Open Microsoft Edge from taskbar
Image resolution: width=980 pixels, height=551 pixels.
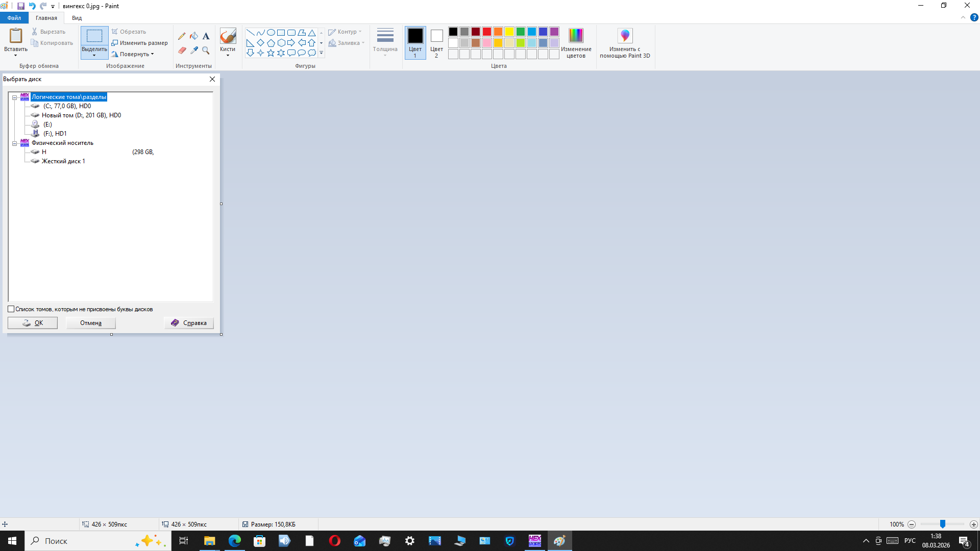click(x=235, y=541)
